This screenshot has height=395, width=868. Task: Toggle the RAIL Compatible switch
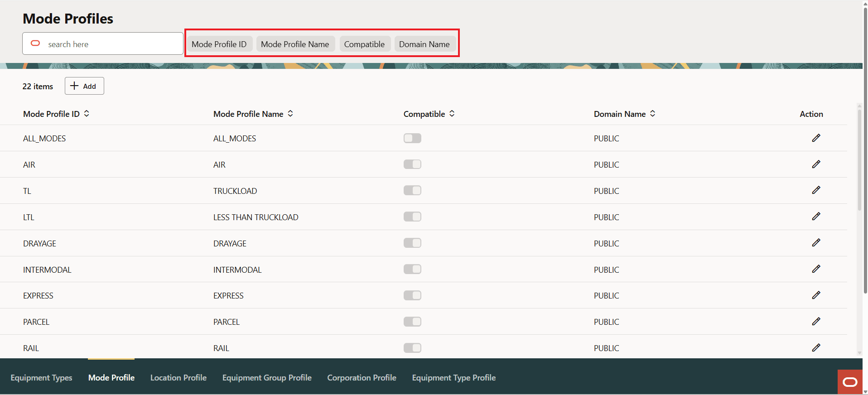(x=412, y=348)
